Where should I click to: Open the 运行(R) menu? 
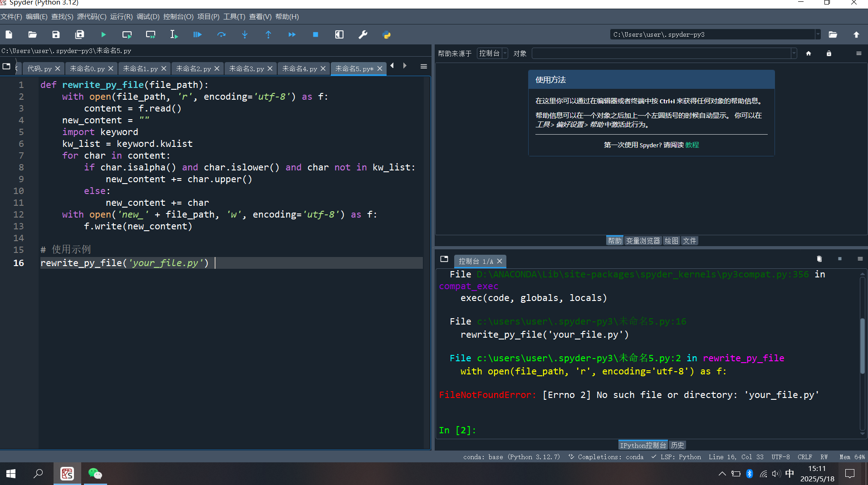point(121,17)
